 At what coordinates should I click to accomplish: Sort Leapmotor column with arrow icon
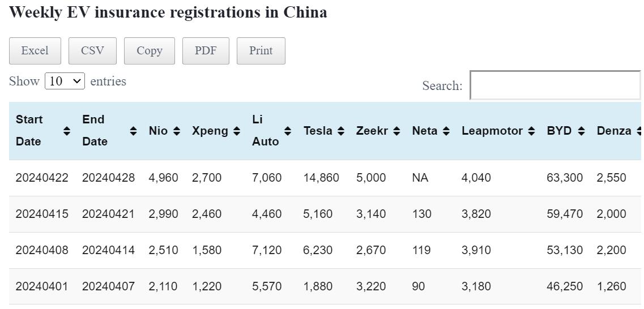pos(531,131)
